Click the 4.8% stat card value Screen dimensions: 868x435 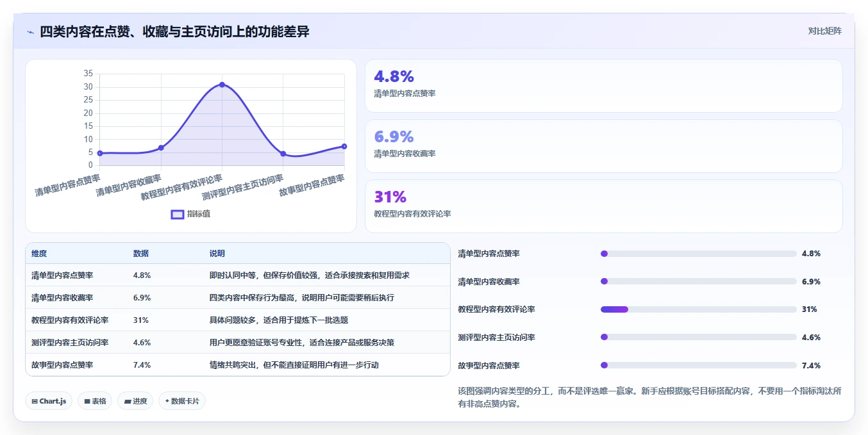coord(394,76)
